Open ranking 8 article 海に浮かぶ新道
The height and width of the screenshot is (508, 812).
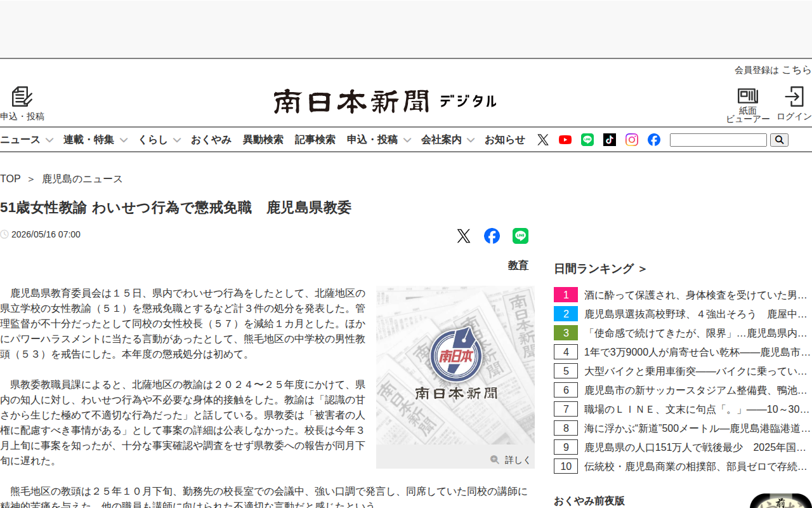(x=697, y=428)
